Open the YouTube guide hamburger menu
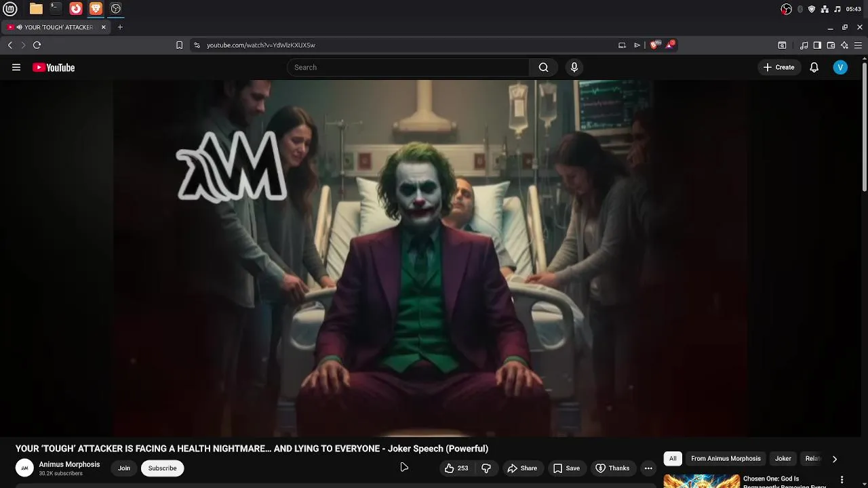The width and height of the screenshot is (868, 488). [16, 67]
